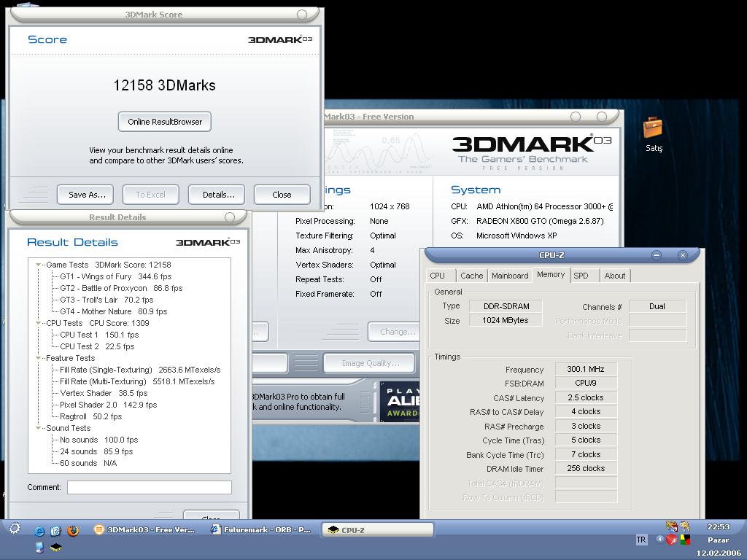The image size is (747, 560).
Task: Click the second quick launch browser icon
Action: [56, 531]
